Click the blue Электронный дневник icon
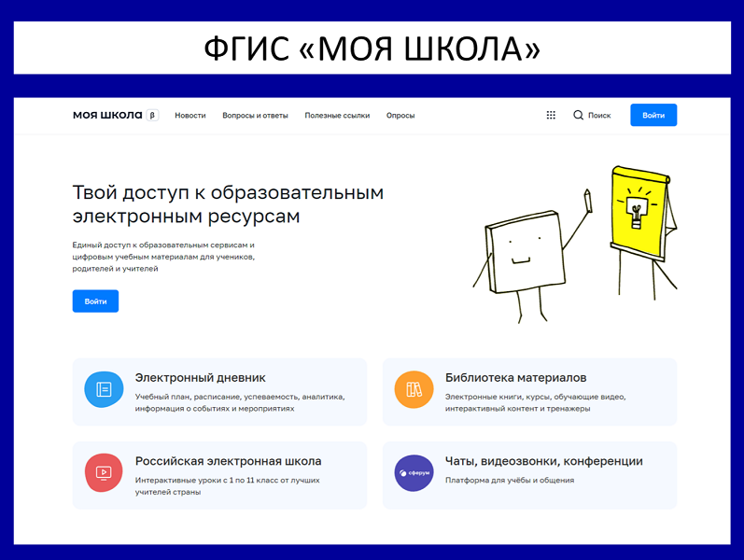Screen dimensions: 744x560 [104, 389]
